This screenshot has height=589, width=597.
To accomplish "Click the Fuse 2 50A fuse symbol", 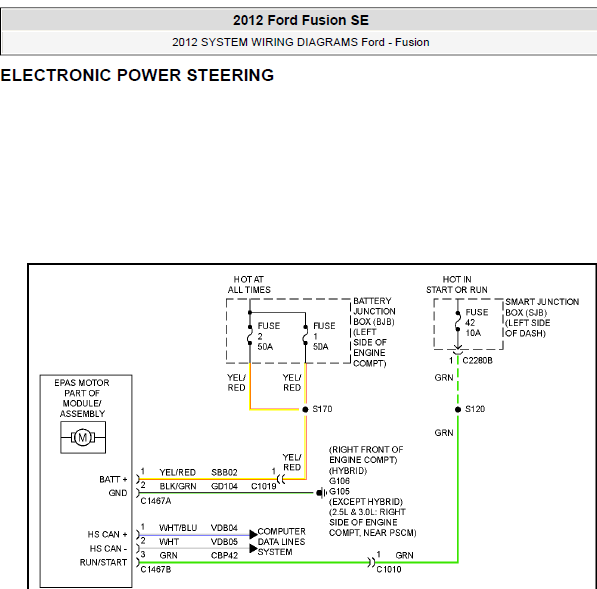I will click(250, 335).
